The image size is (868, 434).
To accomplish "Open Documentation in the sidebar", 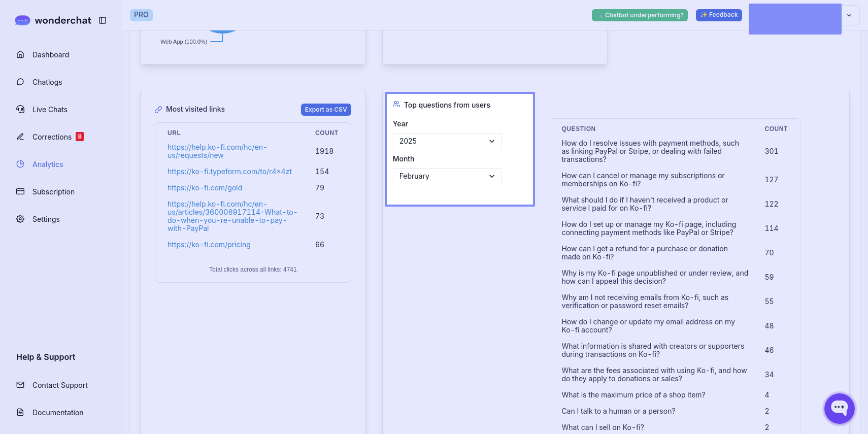I will [58, 413].
